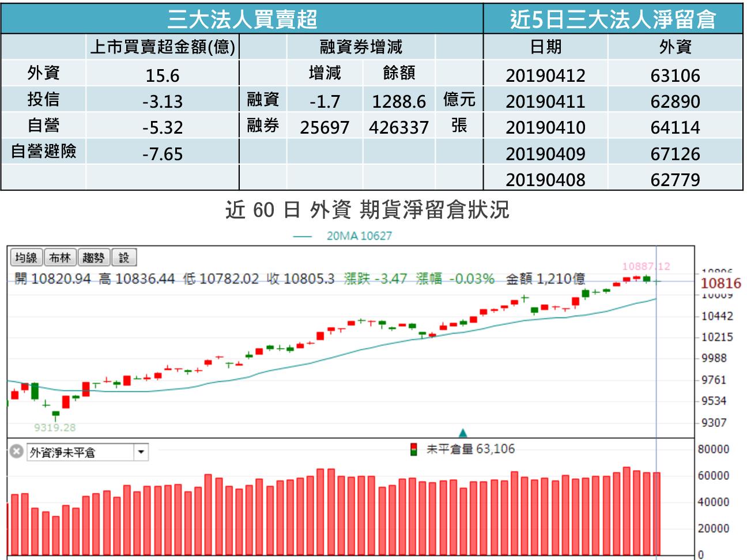This screenshot has height=560, width=747.
Task: Click the 25697 short-sale change value
Action: 325,128
